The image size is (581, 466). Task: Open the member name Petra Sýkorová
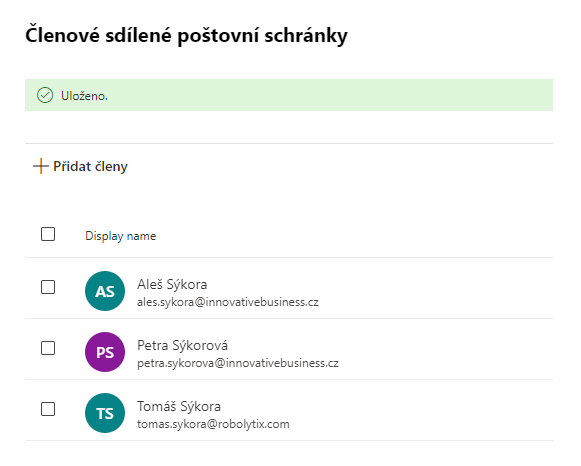[x=182, y=346]
